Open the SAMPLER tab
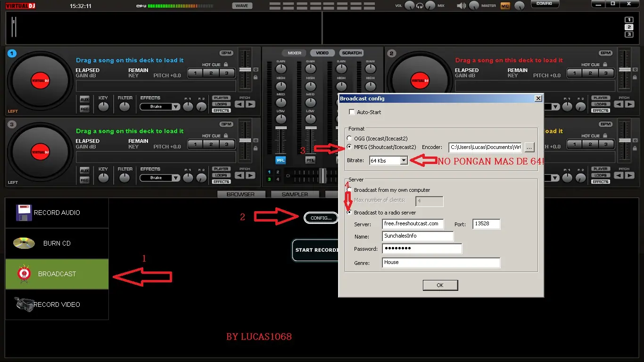The width and height of the screenshot is (644, 362). click(x=295, y=194)
